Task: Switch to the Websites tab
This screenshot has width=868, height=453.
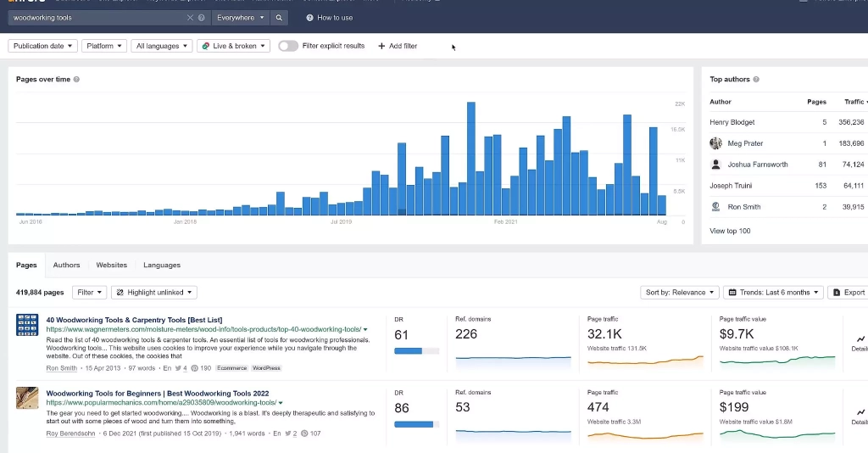Action: [x=112, y=266]
